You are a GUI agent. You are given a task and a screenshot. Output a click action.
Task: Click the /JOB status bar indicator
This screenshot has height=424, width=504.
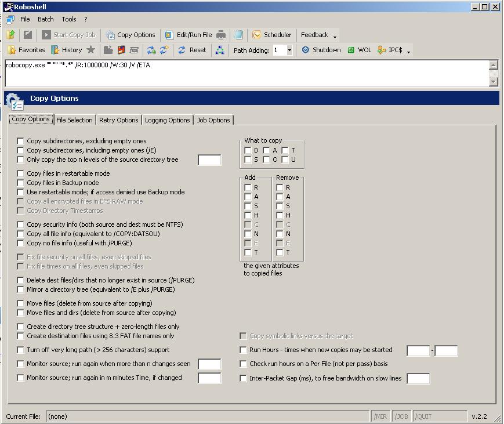tap(402, 416)
